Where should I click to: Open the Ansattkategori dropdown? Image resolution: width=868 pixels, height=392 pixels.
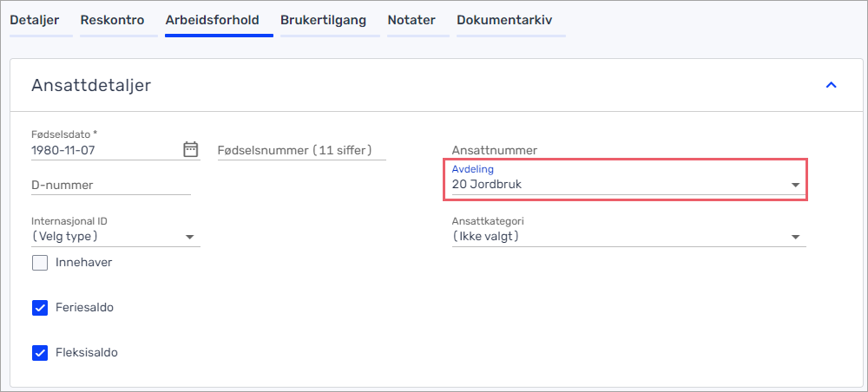(628, 237)
